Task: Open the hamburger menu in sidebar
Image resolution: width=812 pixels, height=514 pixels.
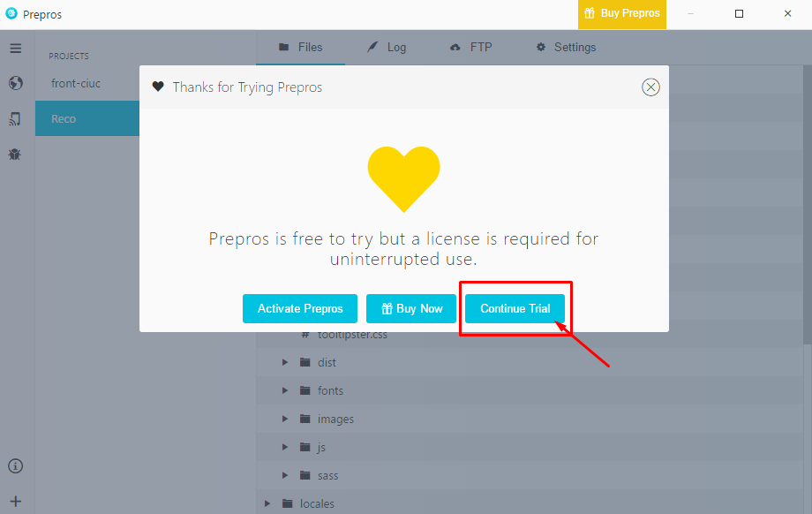Action: coord(15,48)
